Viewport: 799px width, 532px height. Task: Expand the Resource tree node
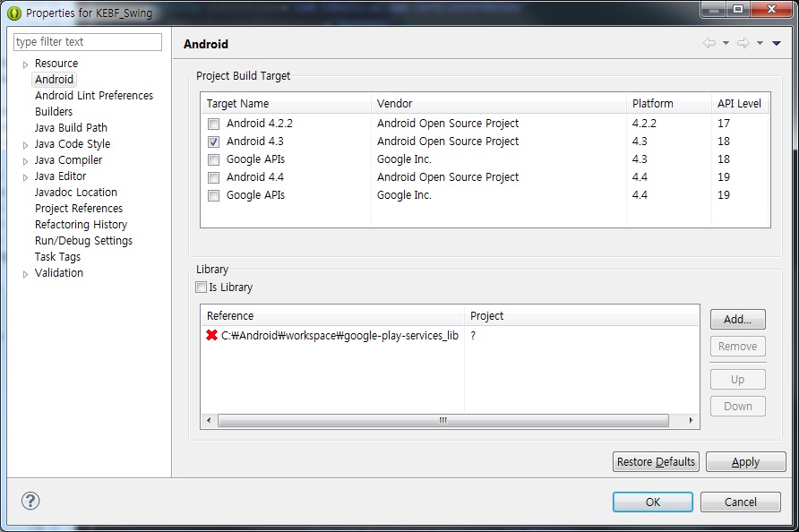tap(25, 64)
